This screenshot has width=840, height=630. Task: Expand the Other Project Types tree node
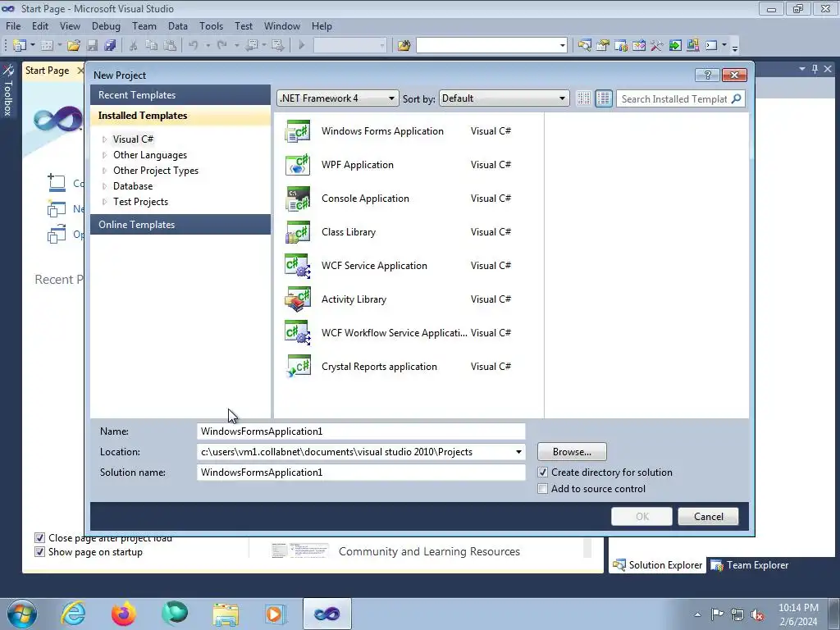(x=104, y=171)
